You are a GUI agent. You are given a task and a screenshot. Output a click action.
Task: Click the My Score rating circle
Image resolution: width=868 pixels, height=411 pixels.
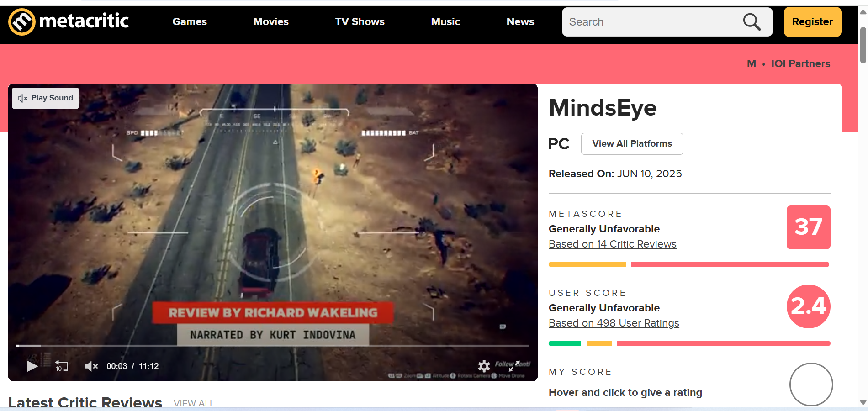click(x=811, y=384)
